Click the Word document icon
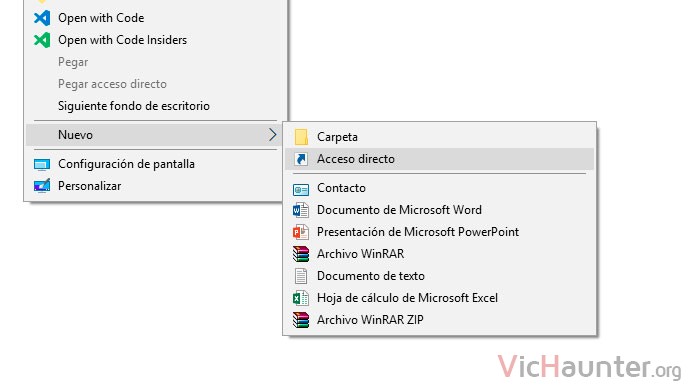Screen dimensions: 691x387 [301, 210]
